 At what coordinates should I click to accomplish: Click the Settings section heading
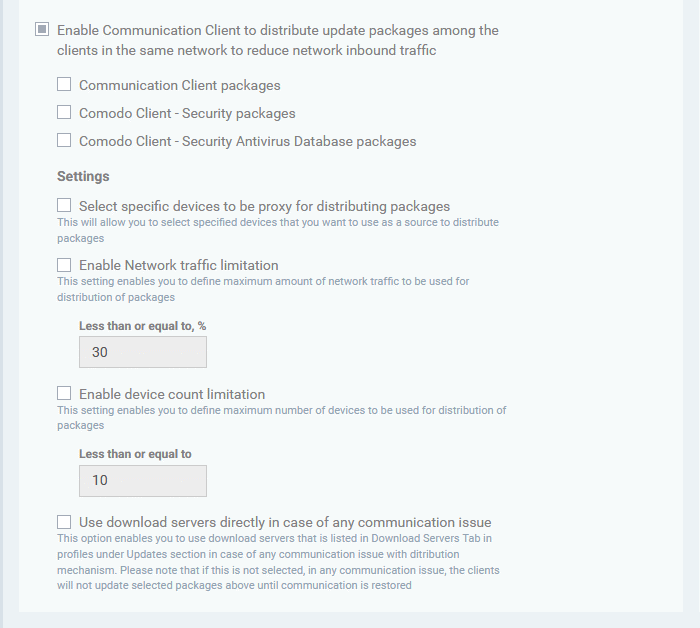(83, 176)
